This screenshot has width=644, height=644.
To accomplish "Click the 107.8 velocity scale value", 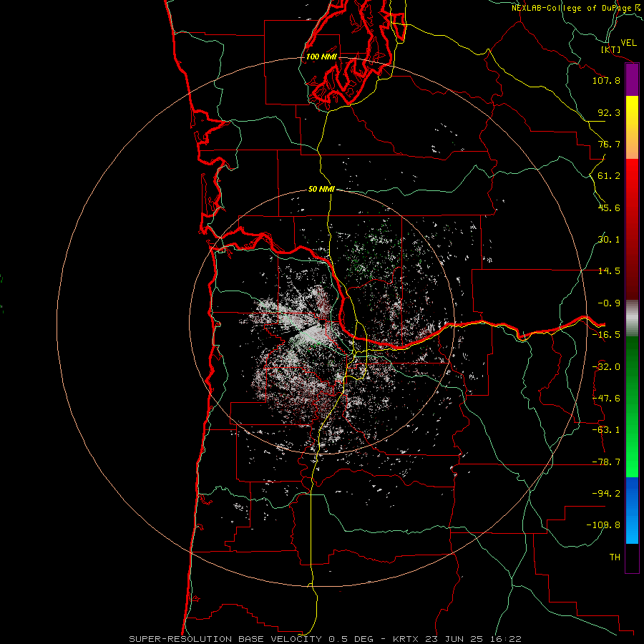I will pyautogui.click(x=606, y=80).
